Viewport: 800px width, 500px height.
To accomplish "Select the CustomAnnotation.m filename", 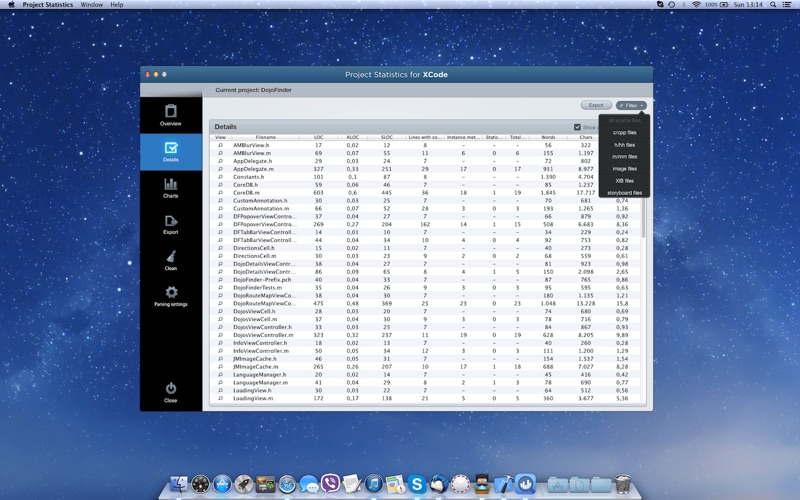I will (x=261, y=208).
